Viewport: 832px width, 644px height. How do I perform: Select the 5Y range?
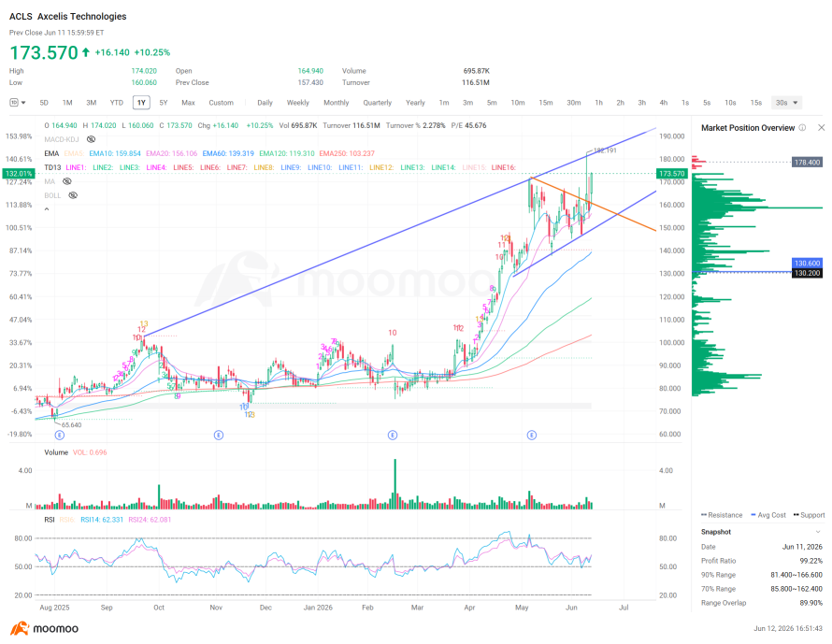tap(164, 103)
